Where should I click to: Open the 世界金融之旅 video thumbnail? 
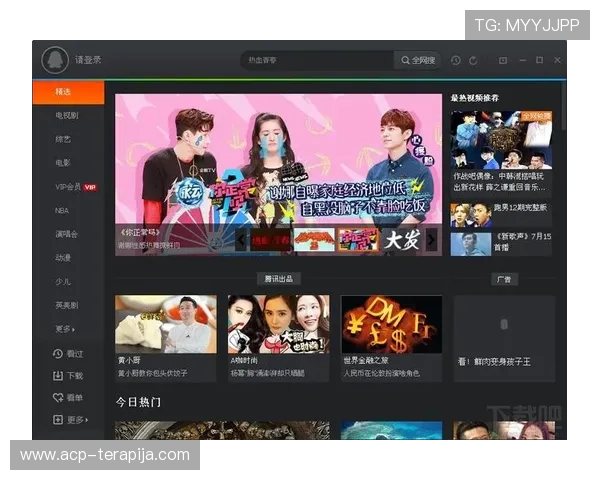pyautogui.click(x=391, y=324)
